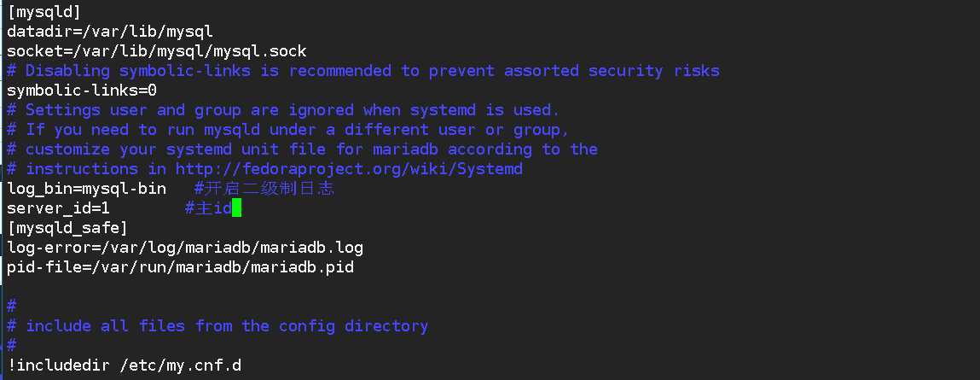Select the socket=/var/lib/mysql/mysql.sock line
980x380 pixels.
tap(157, 50)
